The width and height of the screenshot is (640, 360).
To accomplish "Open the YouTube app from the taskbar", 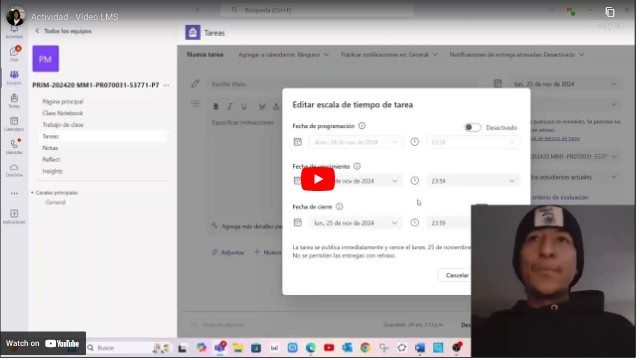I will click(329, 348).
